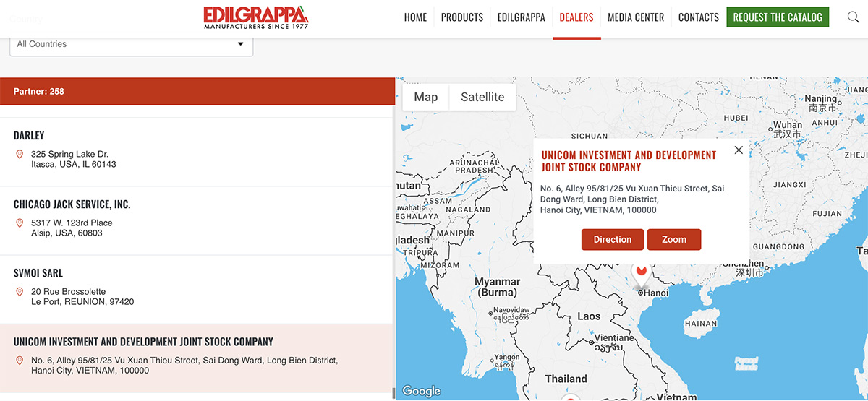Viewport: 868px width, 401px height.
Task: Click Unicom listing location pin icon
Action: click(x=20, y=361)
